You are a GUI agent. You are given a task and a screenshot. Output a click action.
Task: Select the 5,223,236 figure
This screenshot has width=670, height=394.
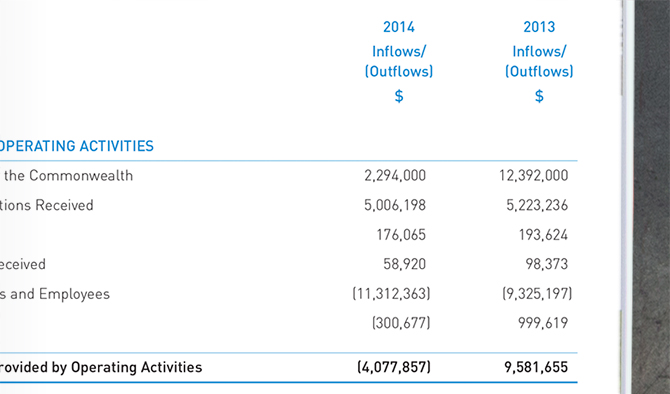pyautogui.click(x=537, y=205)
